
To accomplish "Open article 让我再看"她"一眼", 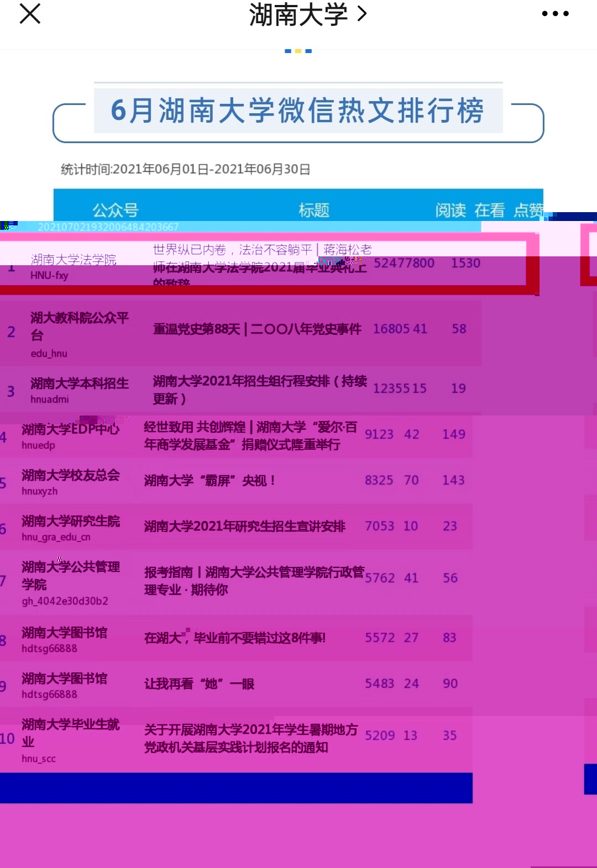I will click(199, 684).
